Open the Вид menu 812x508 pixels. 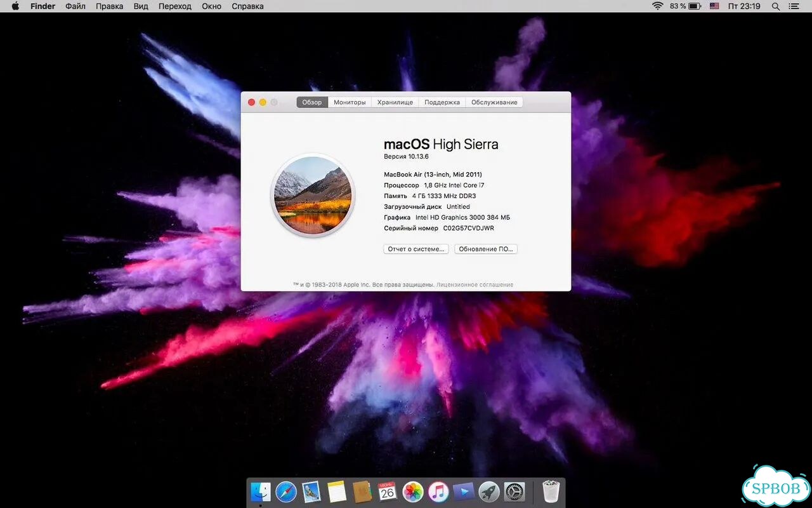click(141, 6)
